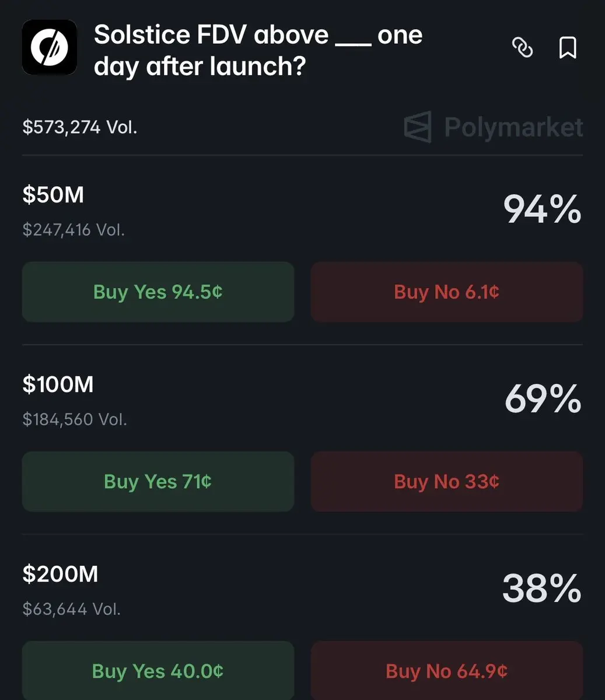Select Buy Yes 71¢ for $100M
605x700 pixels.
tap(158, 481)
